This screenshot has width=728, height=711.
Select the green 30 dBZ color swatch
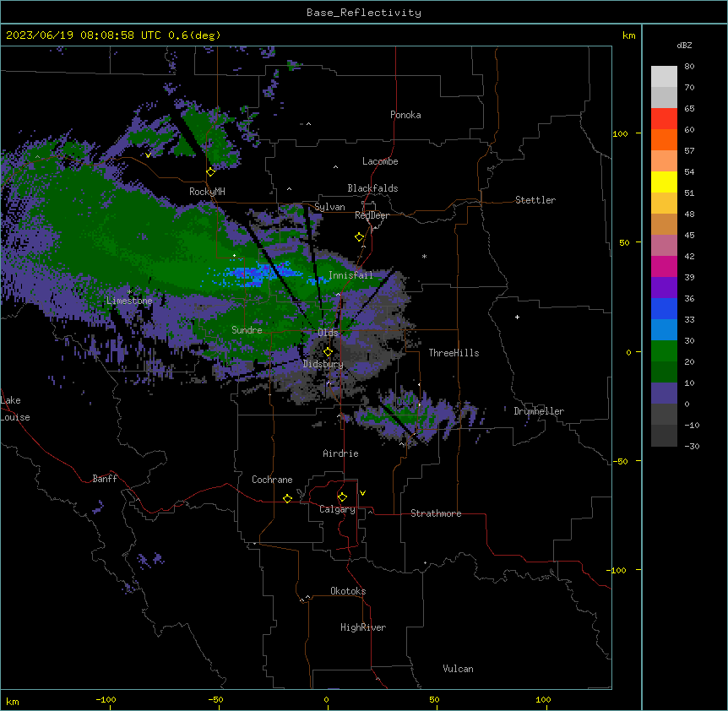pyautogui.click(x=664, y=351)
